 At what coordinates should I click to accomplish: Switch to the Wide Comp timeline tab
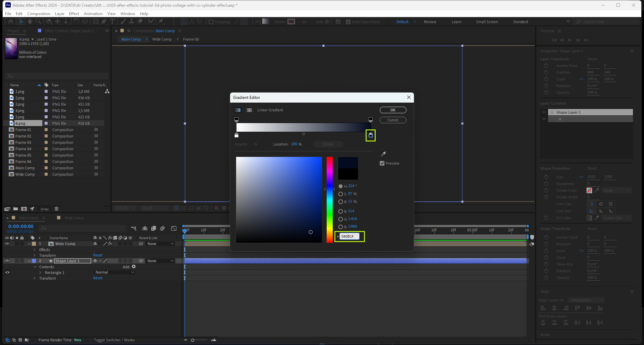[x=74, y=218]
